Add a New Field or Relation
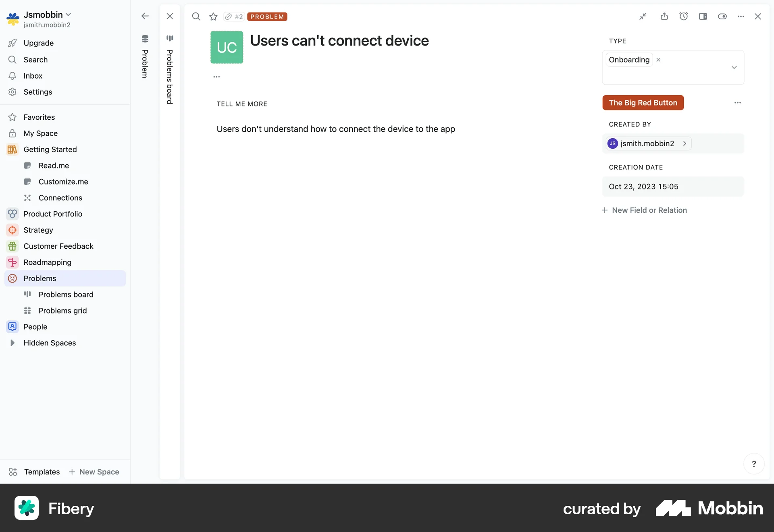Viewport: 774px width, 532px height. click(644, 210)
